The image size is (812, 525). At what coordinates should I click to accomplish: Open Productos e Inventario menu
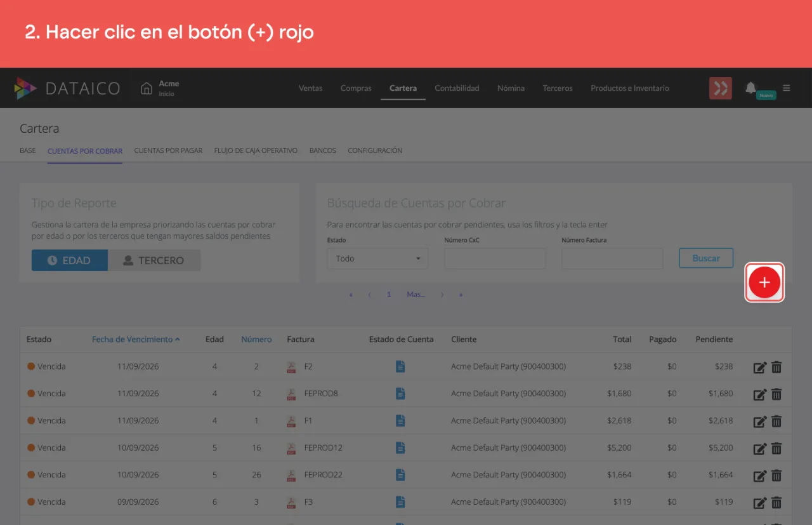(x=630, y=88)
